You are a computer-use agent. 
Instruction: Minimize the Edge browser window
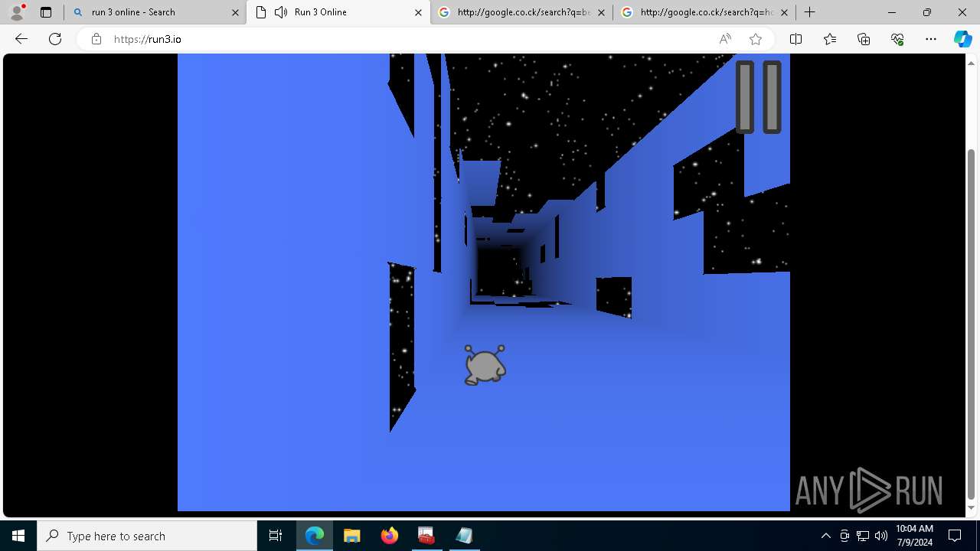click(892, 12)
